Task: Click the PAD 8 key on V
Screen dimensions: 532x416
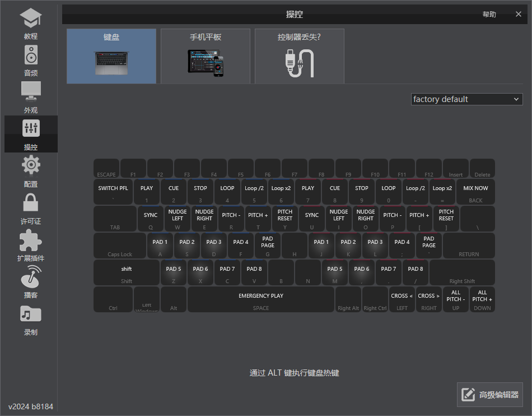Action: [x=254, y=272]
